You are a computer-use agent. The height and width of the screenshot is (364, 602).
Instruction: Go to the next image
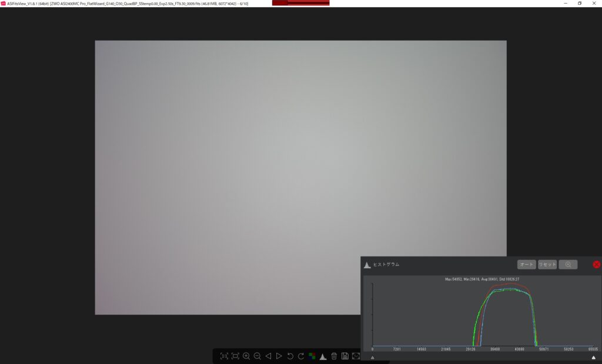pyautogui.click(x=279, y=356)
